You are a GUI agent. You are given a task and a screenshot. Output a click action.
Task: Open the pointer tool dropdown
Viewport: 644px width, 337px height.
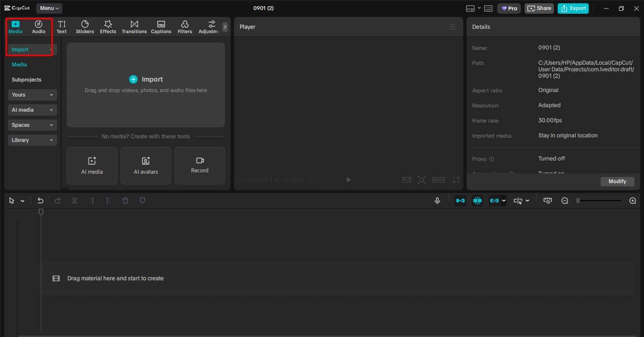click(22, 201)
